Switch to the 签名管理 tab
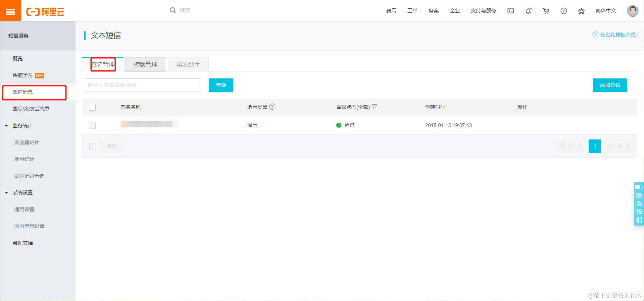This screenshot has width=644, height=301. tap(103, 64)
